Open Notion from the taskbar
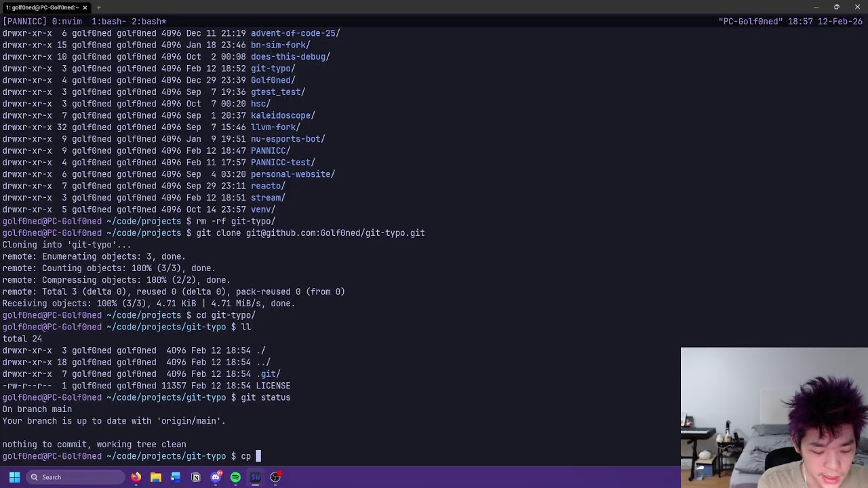The image size is (868, 488). pos(196,477)
